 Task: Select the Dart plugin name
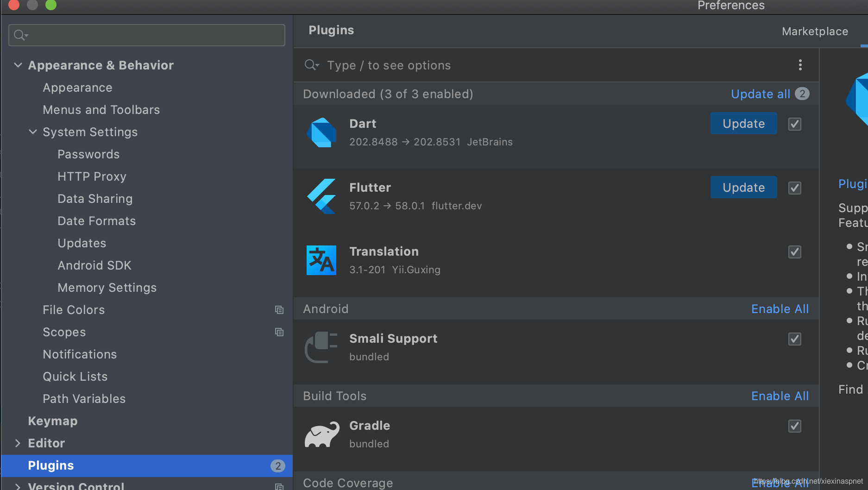pos(363,124)
